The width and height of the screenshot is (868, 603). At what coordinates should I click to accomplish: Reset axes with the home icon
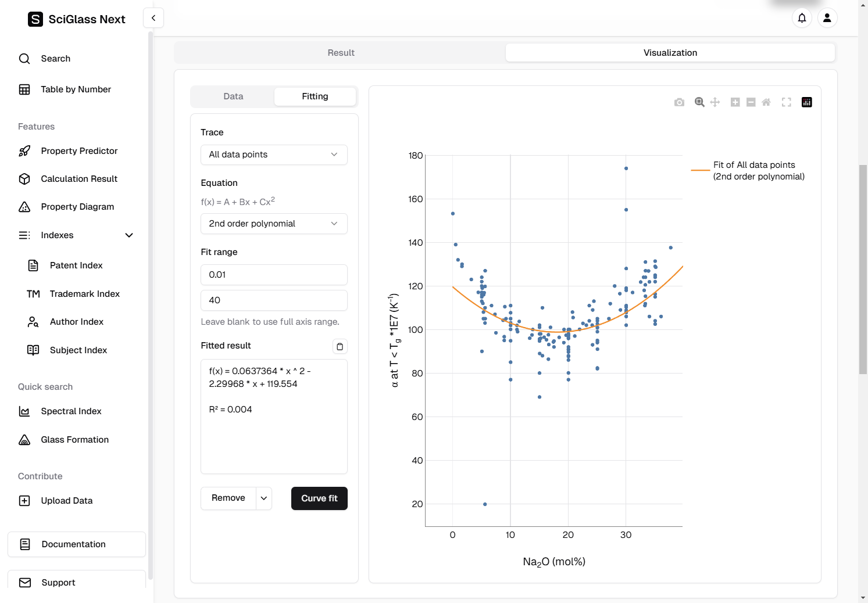pos(766,102)
